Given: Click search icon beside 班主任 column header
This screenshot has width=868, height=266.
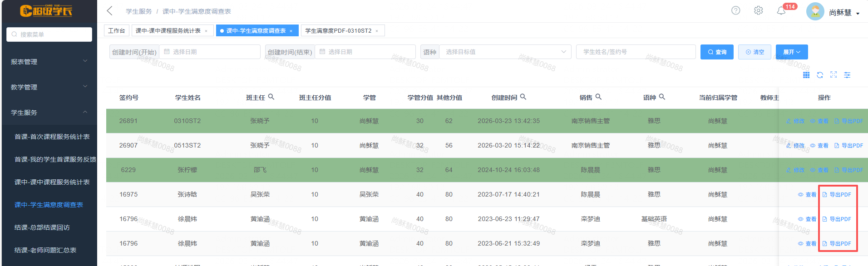Looking at the screenshot, I should (271, 97).
